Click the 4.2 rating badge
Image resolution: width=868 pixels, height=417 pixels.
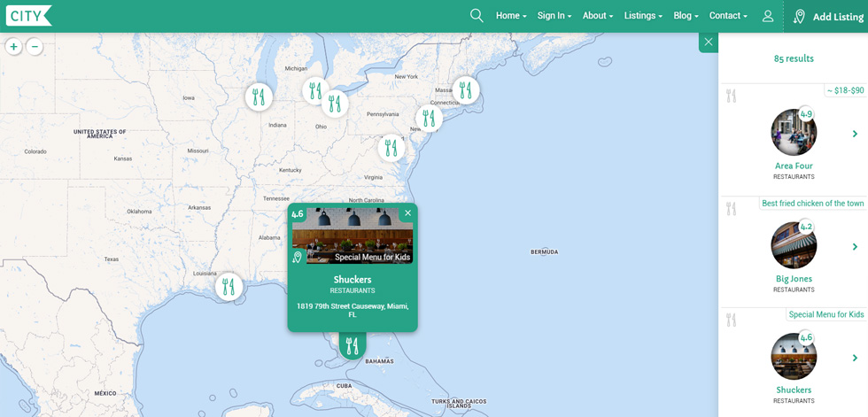pyautogui.click(x=806, y=228)
